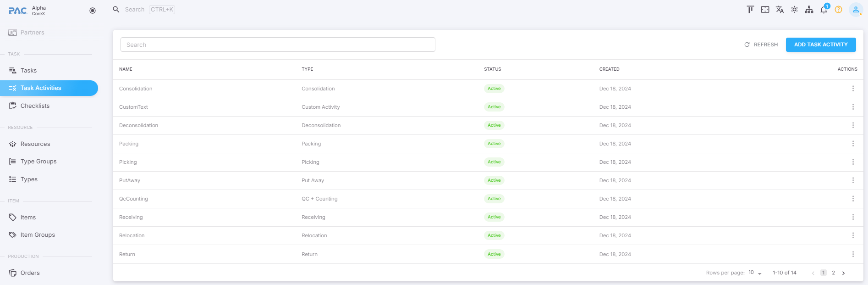Click the Add Task Activity button
The image size is (868, 285).
click(820, 45)
